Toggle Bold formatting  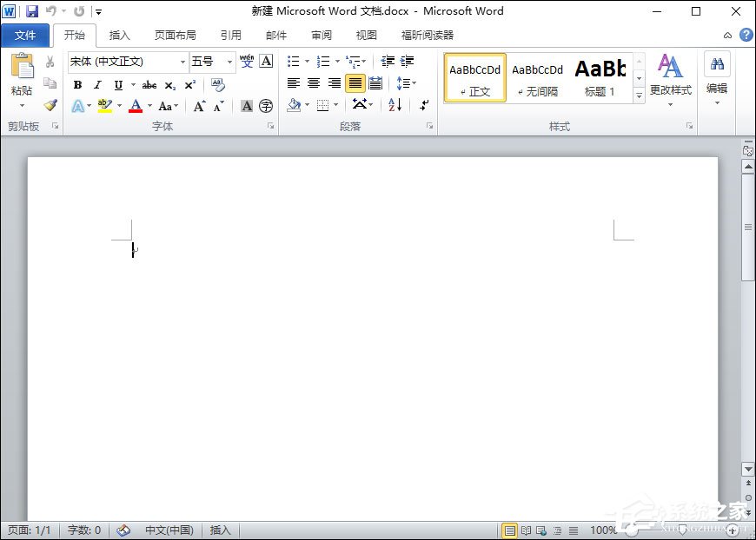[77, 85]
